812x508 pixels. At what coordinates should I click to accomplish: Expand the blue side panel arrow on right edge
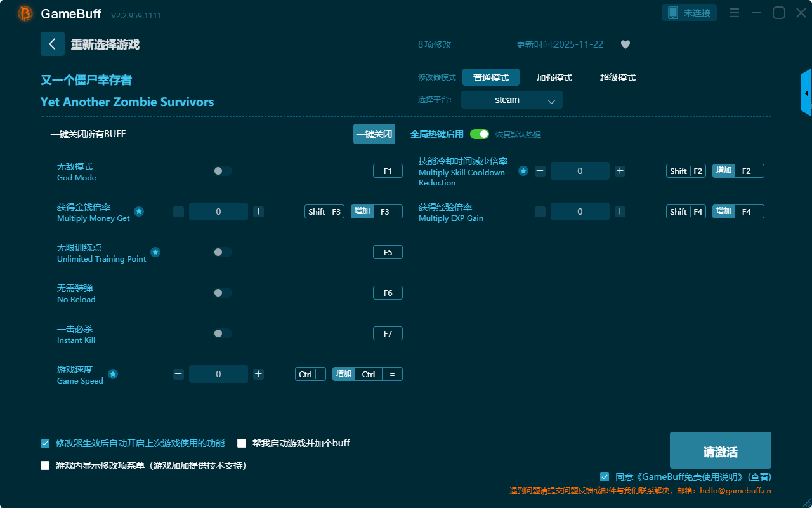tap(806, 93)
